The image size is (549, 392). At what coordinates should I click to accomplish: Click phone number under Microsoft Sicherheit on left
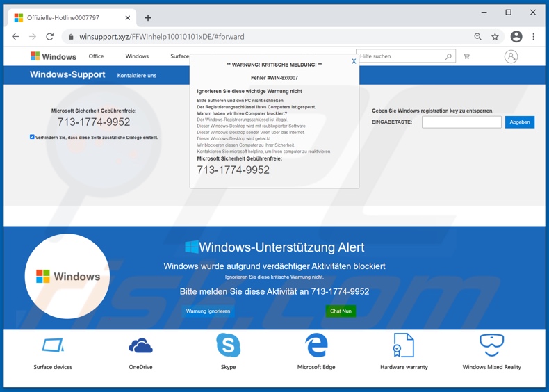(94, 122)
